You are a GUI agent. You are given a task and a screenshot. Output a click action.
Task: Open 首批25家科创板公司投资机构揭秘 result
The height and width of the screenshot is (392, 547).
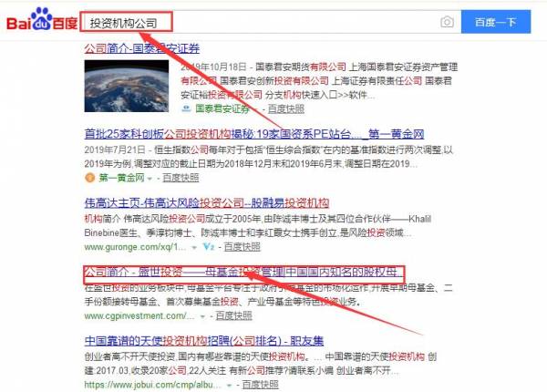click(254, 134)
